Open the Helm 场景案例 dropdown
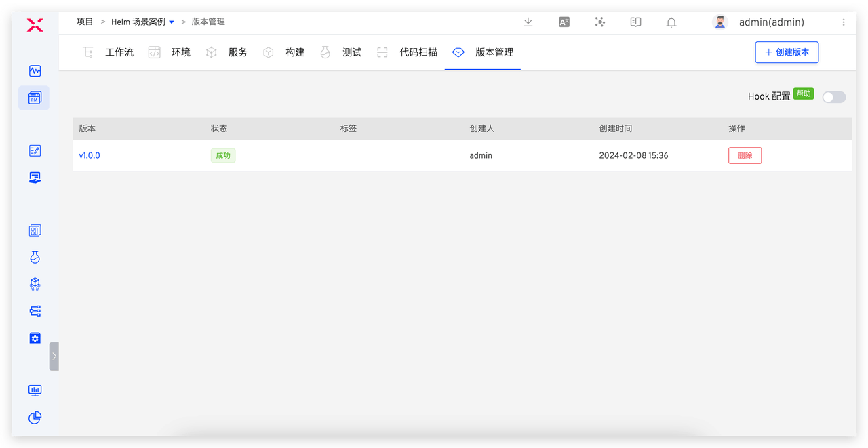Image resolution: width=868 pixels, height=448 pixels. pos(171,21)
